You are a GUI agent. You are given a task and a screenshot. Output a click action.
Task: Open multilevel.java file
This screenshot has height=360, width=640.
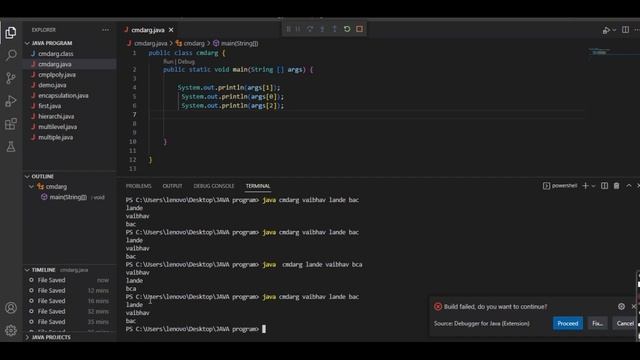tap(57, 127)
